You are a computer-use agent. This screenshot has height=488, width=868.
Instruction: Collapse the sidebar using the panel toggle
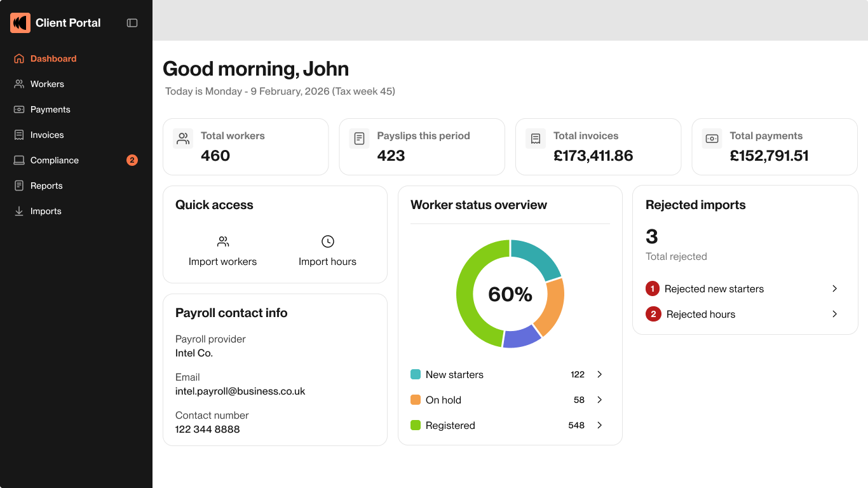[132, 22]
